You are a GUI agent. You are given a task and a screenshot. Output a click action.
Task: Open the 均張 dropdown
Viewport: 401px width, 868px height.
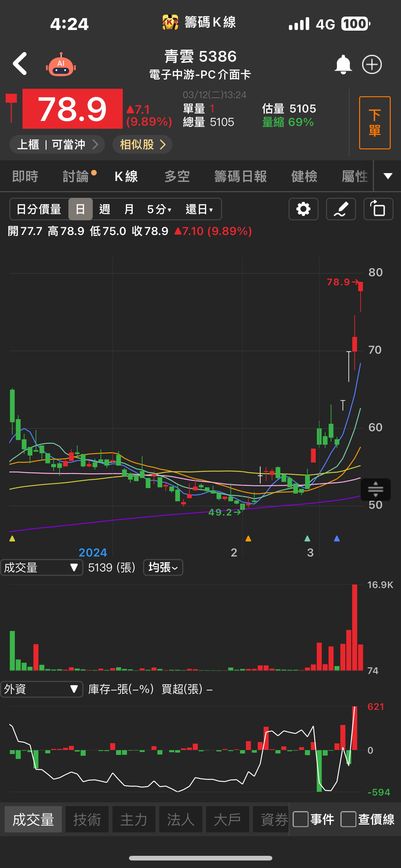click(163, 567)
